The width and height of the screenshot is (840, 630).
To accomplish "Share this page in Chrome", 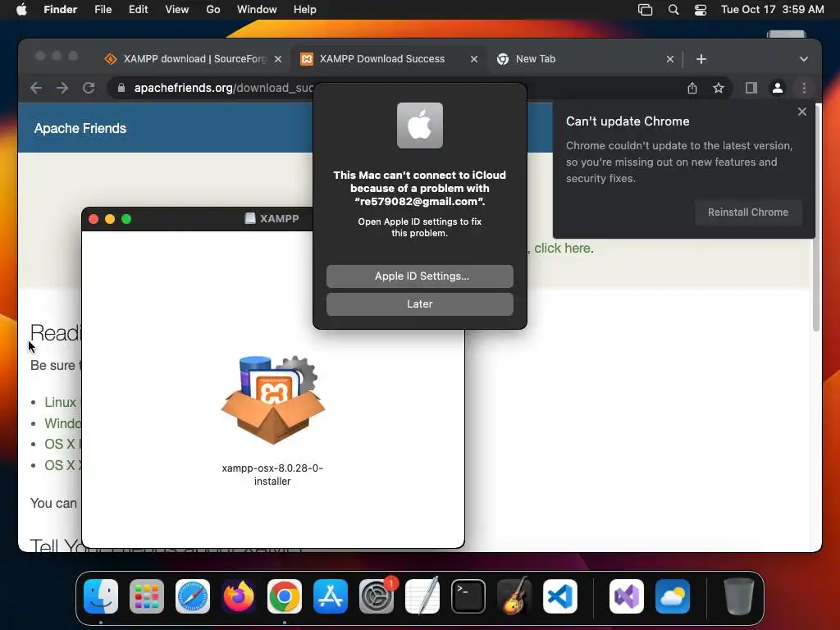I will click(692, 88).
